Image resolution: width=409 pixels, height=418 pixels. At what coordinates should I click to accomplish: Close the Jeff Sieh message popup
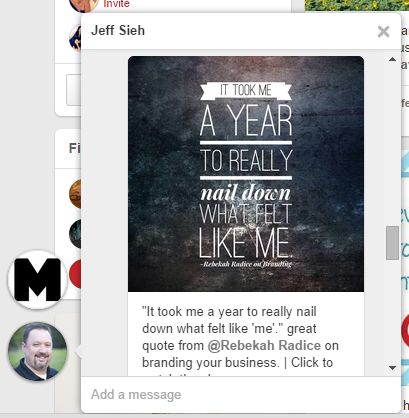383,32
